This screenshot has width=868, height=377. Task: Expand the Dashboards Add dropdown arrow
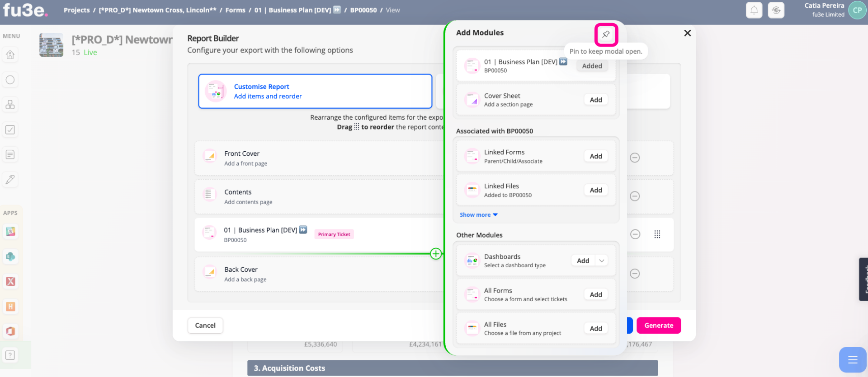point(601,261)
